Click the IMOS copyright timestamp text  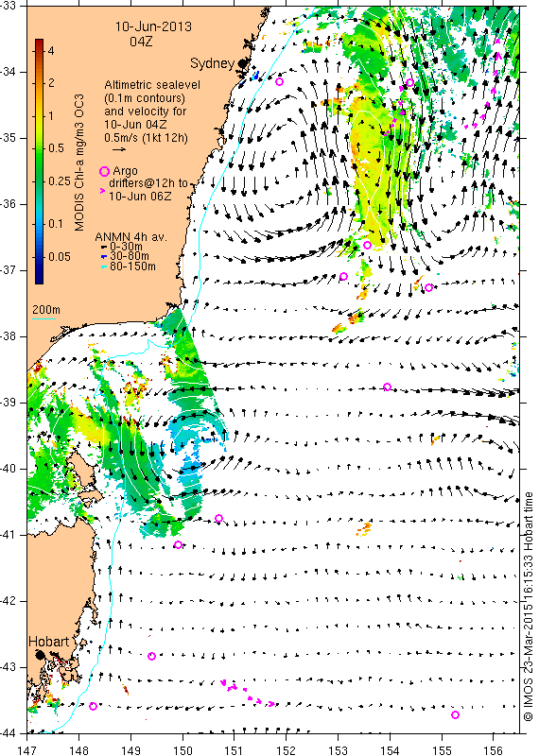click(528, 607)
